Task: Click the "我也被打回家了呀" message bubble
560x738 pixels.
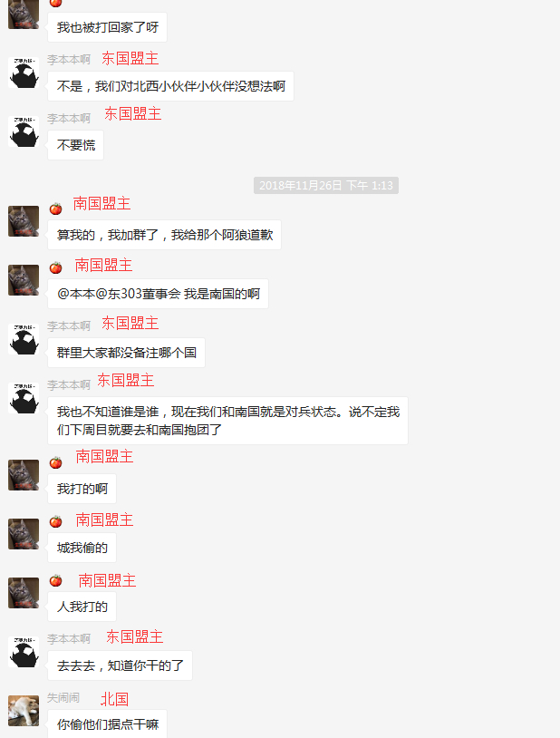Action: pos(107,27)
